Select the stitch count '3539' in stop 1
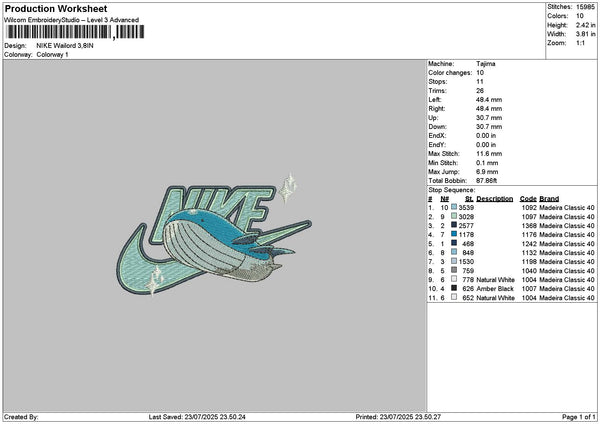Image resolution: width=600 pixels, height=424 pixels. (466, 207)
